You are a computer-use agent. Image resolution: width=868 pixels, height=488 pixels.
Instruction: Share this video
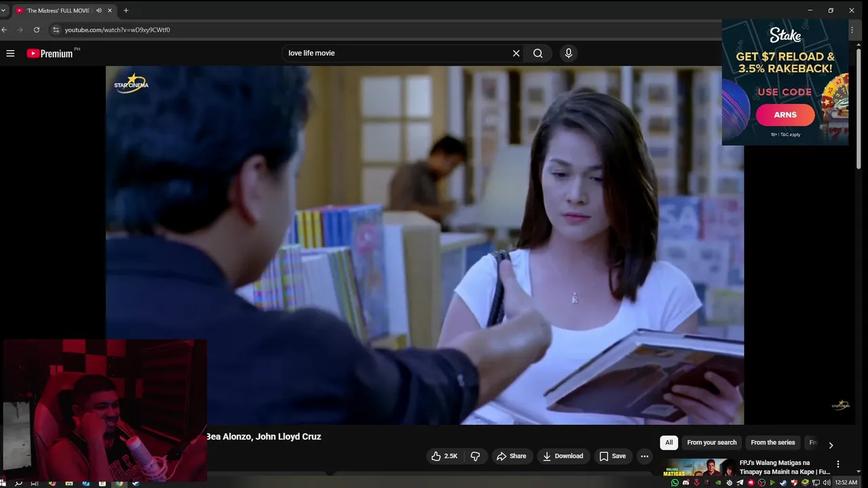coord(511,456)
